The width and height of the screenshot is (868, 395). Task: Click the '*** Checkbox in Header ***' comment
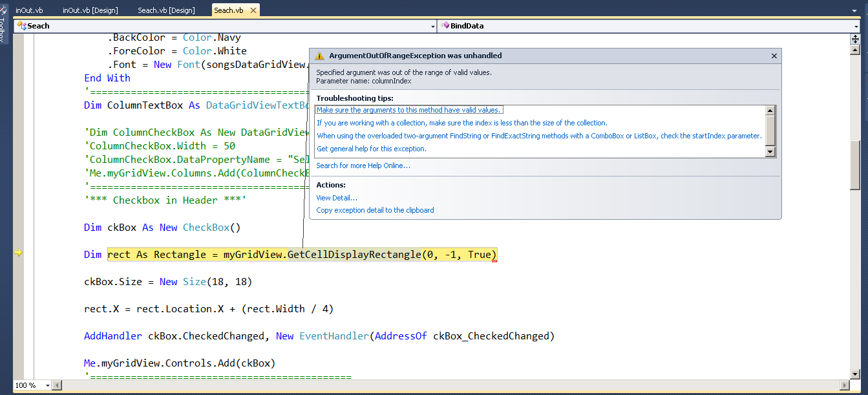(x=165, y=200)
